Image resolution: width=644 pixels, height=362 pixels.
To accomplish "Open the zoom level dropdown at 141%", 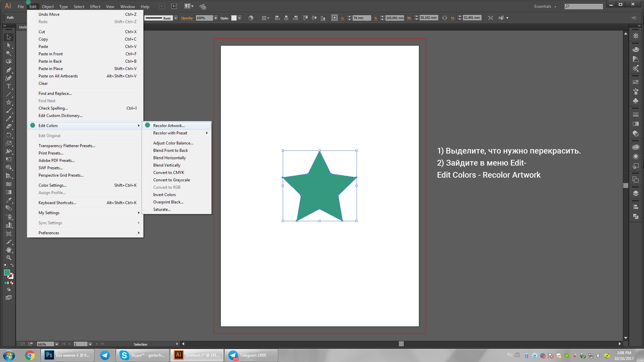I will pos(56,344).
